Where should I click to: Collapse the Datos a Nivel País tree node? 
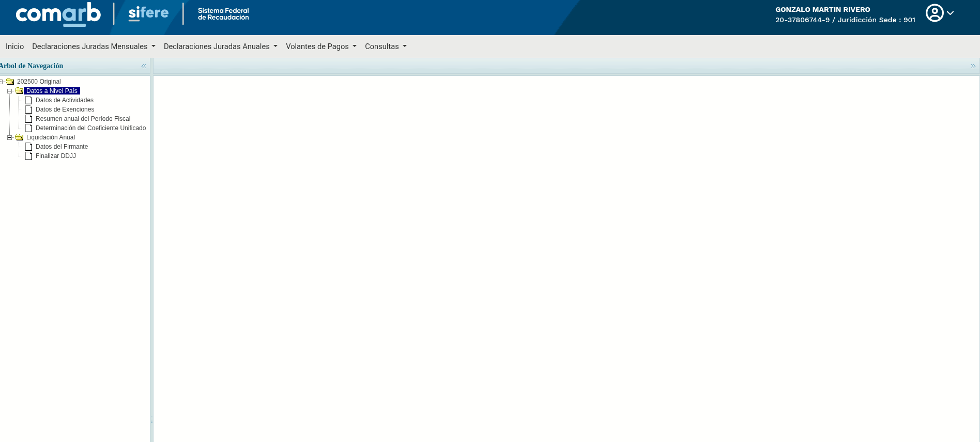point(9,91)
